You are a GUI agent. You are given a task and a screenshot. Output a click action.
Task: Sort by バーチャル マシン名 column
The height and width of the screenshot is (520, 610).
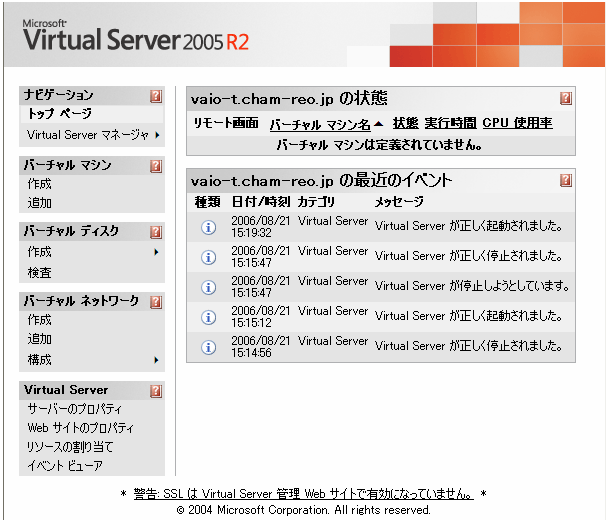[320, 124]
